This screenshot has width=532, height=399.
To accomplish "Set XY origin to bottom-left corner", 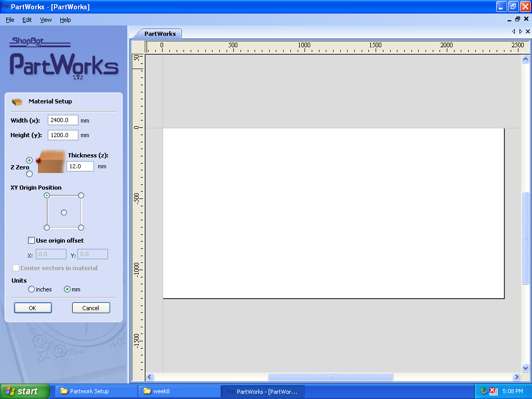I will coord(47,228).
